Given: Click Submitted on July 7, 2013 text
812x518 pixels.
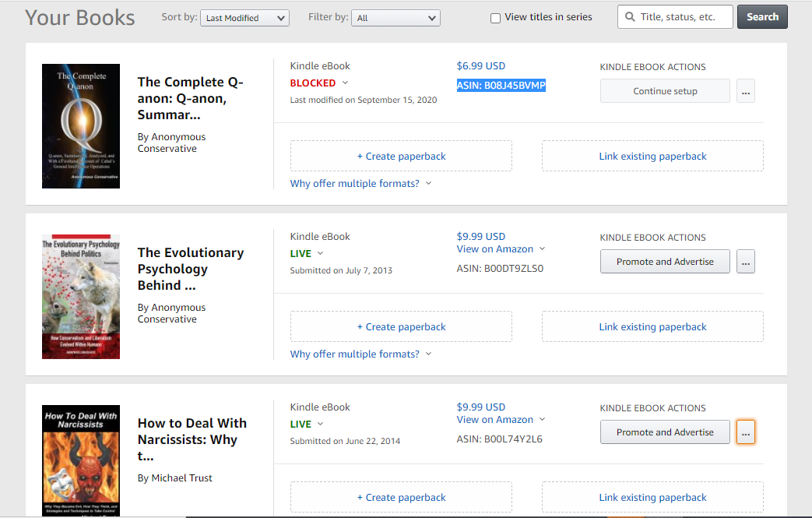Looking at the screenshot, I should pyautogui.click(x=341, y=270).
